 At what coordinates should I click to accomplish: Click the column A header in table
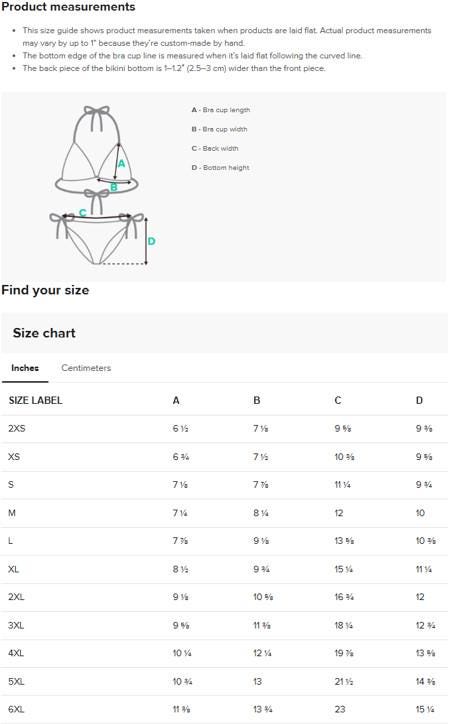tap(176, 400)
